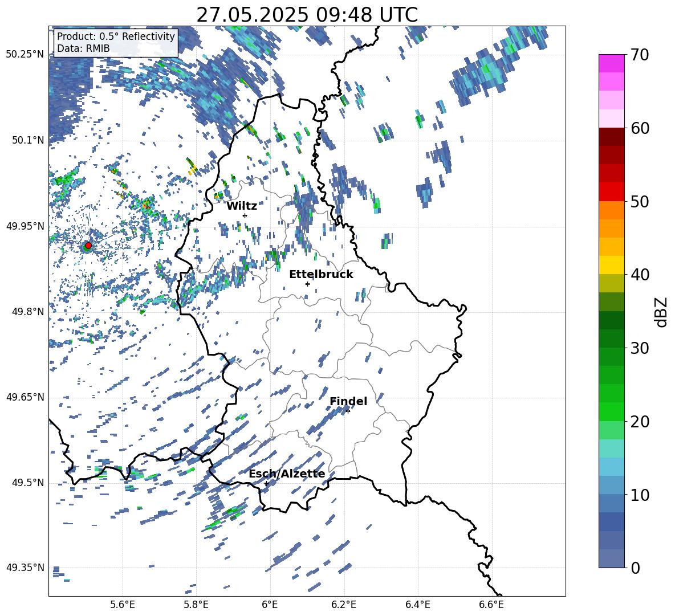This screenshot has height=616, width=675.
Task: Click the title '27.05.2025 09:48 UTC'
Action: (307, 15)
